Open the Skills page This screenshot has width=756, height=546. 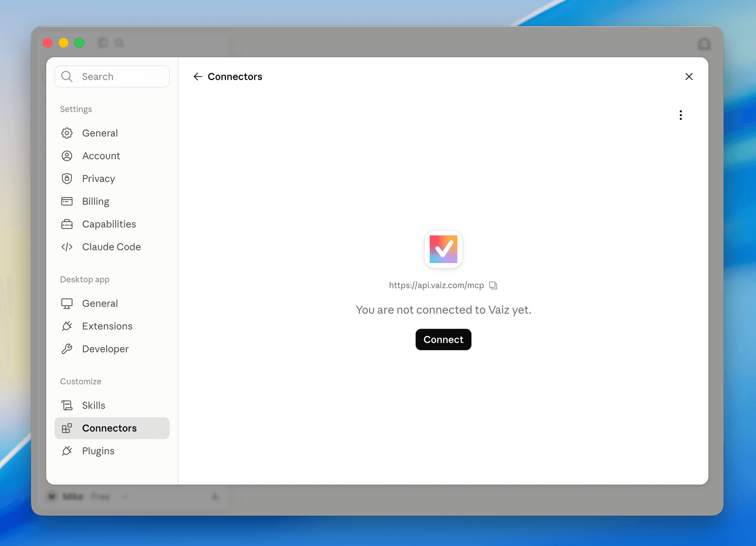tap(112, 405)
